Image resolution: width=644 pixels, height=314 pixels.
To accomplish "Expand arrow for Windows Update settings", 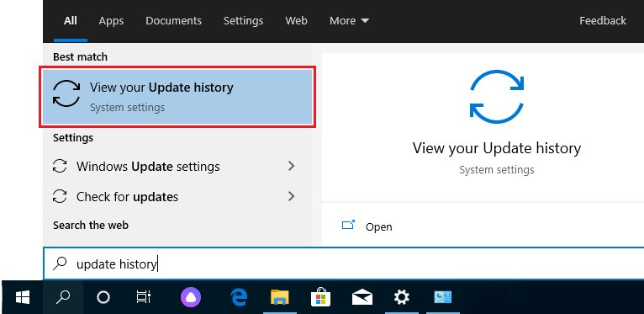I will 291,166.
